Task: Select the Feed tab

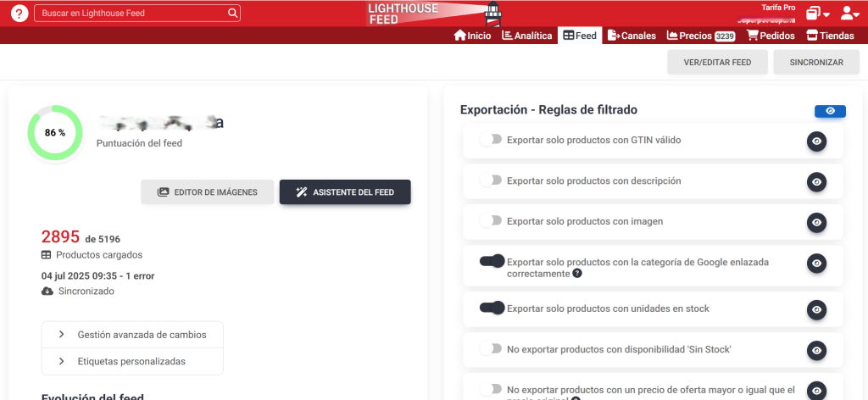Action: pos(580,36)
